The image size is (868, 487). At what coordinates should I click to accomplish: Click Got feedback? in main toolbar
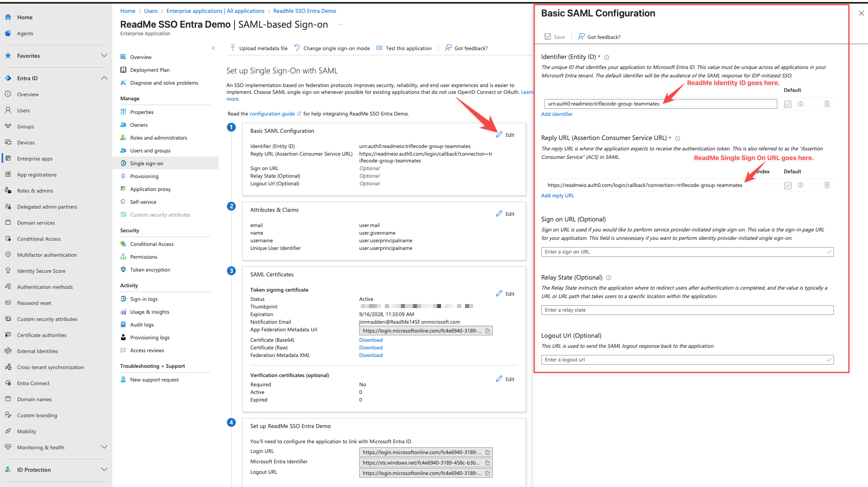[466, 48]
